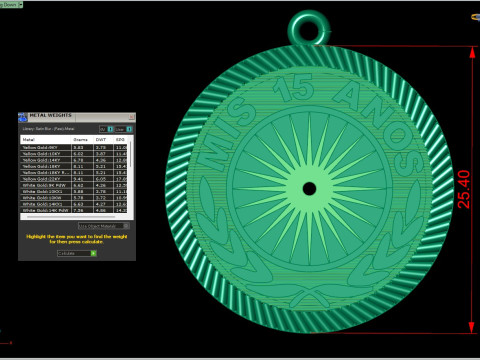Click the cyan User library button

[x=129, y=129]
